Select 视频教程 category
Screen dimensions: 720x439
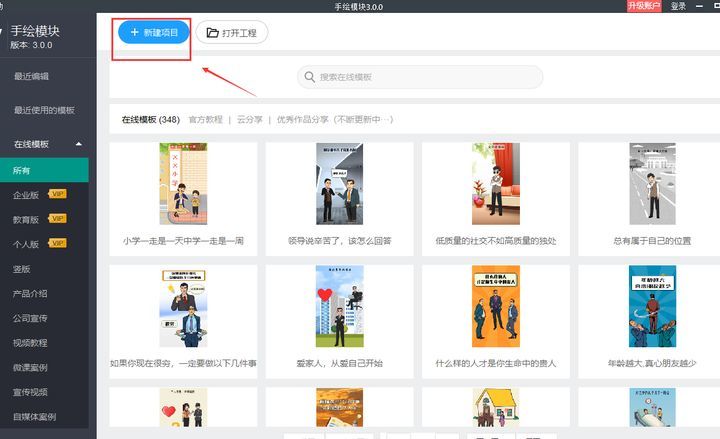pos(30,343)
